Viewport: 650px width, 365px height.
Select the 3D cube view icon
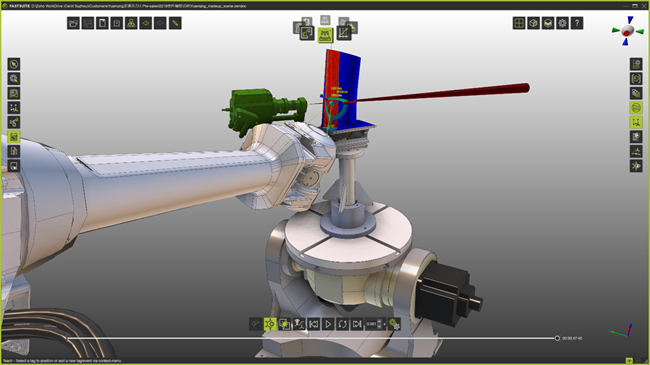(533, 23)
